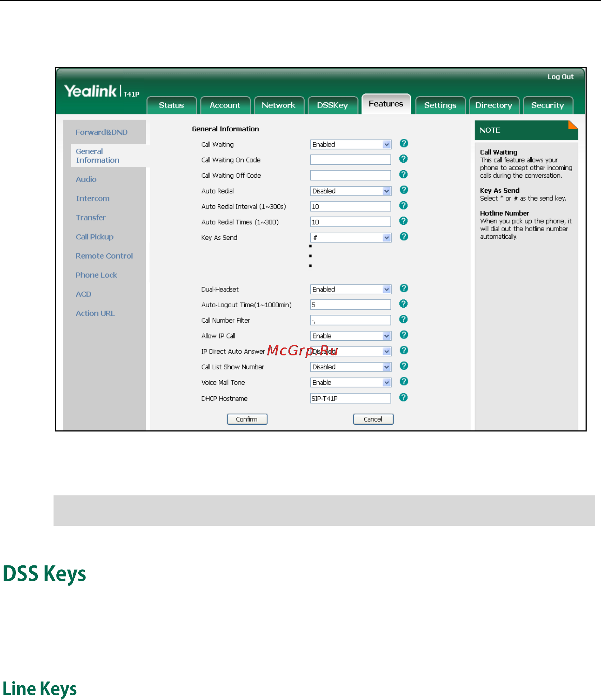Click the Cancel button

coord(373,419)
